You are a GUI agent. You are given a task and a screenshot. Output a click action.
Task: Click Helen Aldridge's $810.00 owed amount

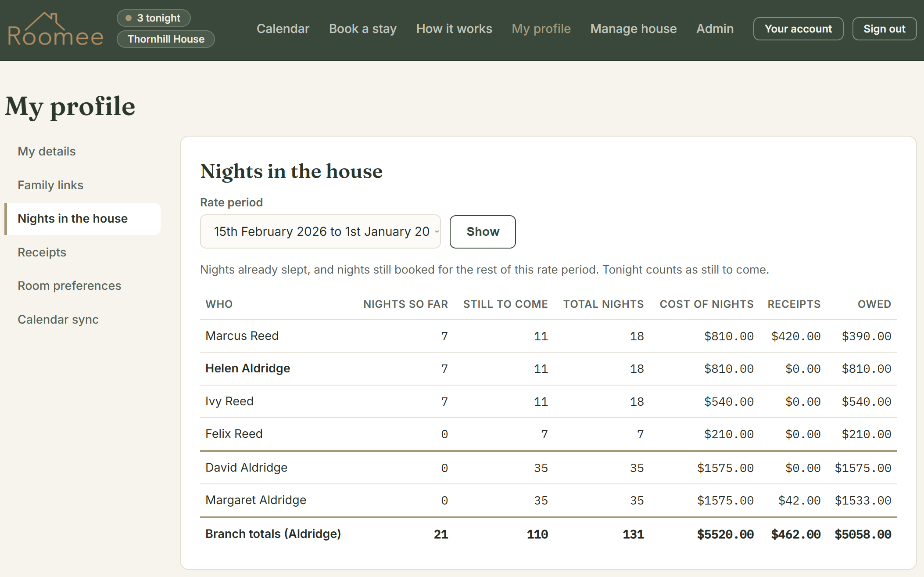click(x=867, y=369)
